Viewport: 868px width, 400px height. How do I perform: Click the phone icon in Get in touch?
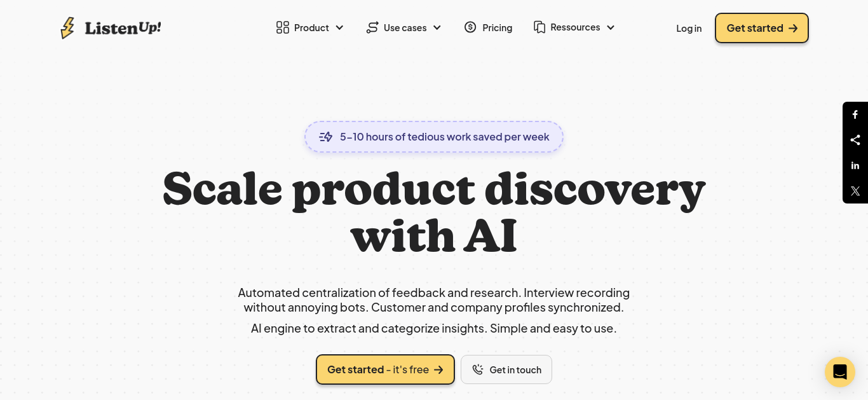point(478,369)
